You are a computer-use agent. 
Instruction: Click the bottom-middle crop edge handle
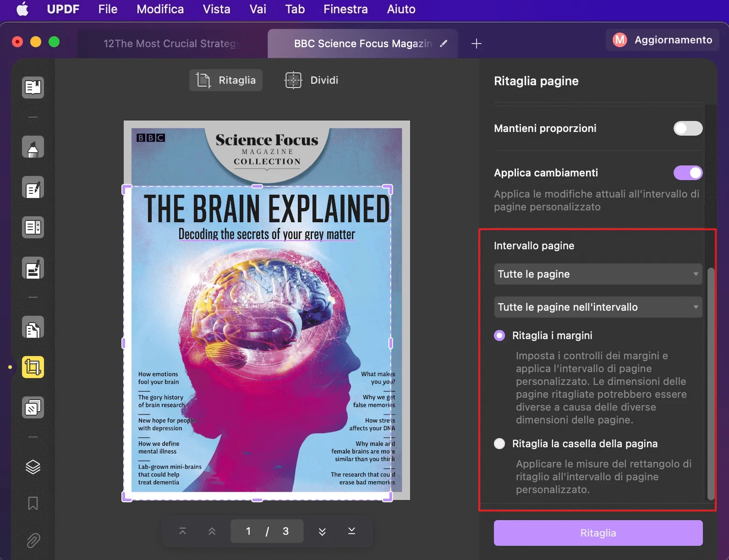(x=258, y=500)
